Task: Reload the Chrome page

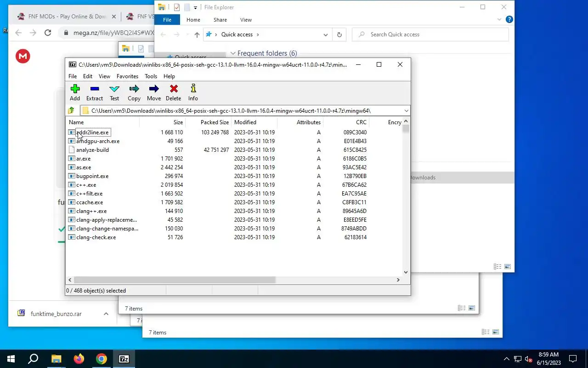Action: point(48,33)
